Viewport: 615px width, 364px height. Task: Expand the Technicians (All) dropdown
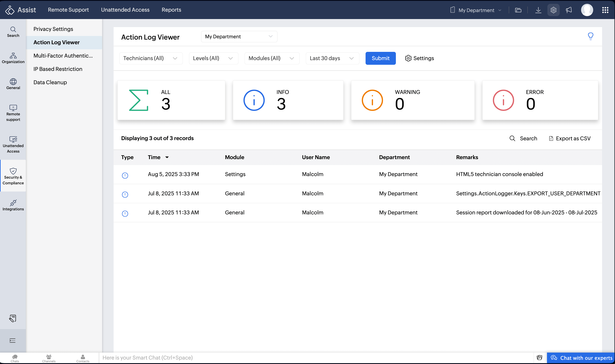(151, 58)
